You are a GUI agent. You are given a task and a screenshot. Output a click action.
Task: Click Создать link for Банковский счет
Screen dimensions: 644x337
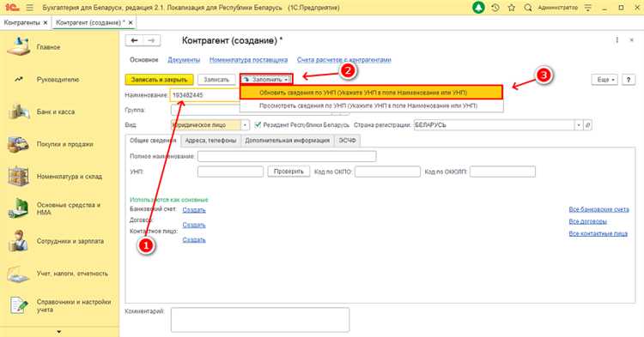click(x=194, y=210)
